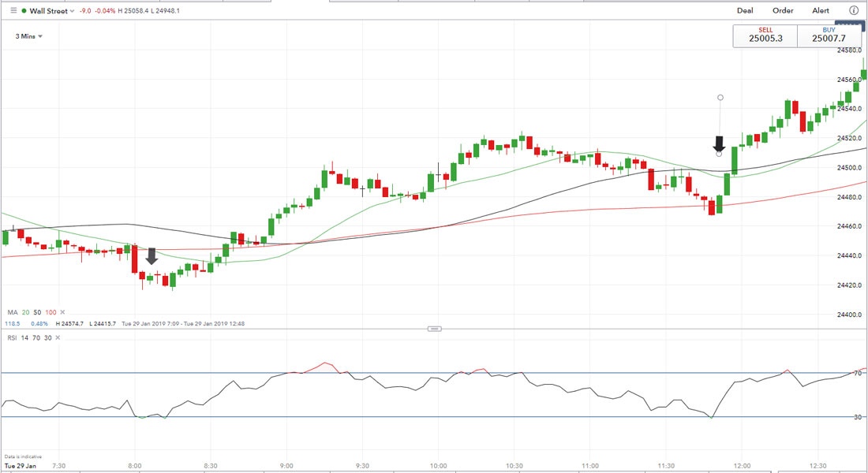868x473 pixels.
Task: Open the Order tab
Action: point(783,11)
